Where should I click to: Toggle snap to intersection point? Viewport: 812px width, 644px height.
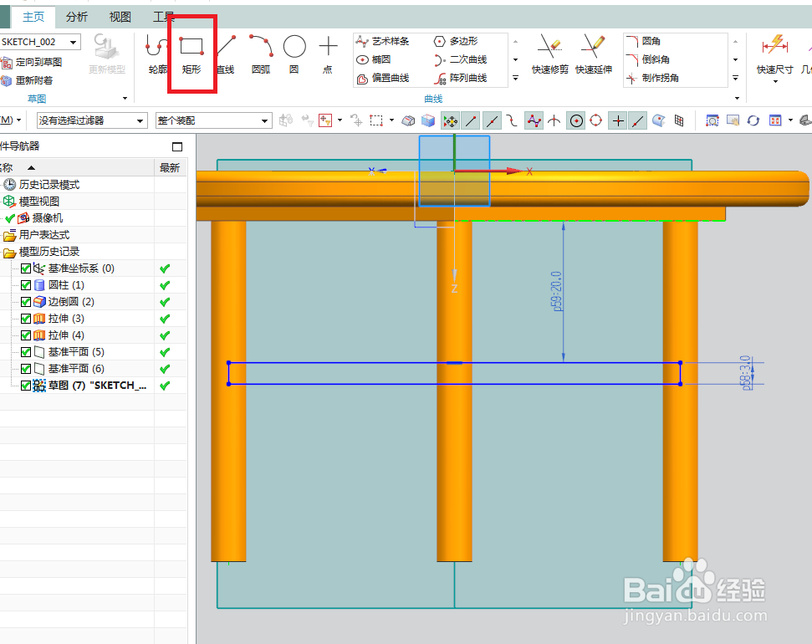click(554, 120)
